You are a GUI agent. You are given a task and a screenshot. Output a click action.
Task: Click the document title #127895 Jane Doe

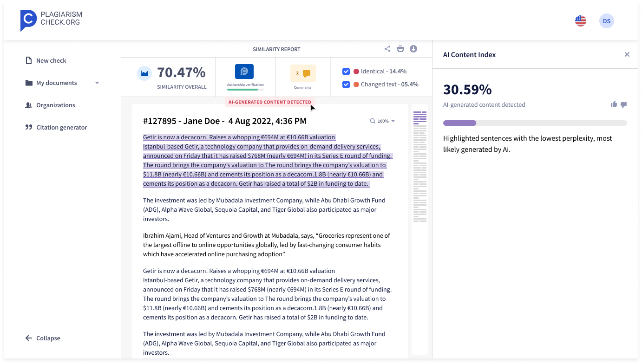point(225,121)
